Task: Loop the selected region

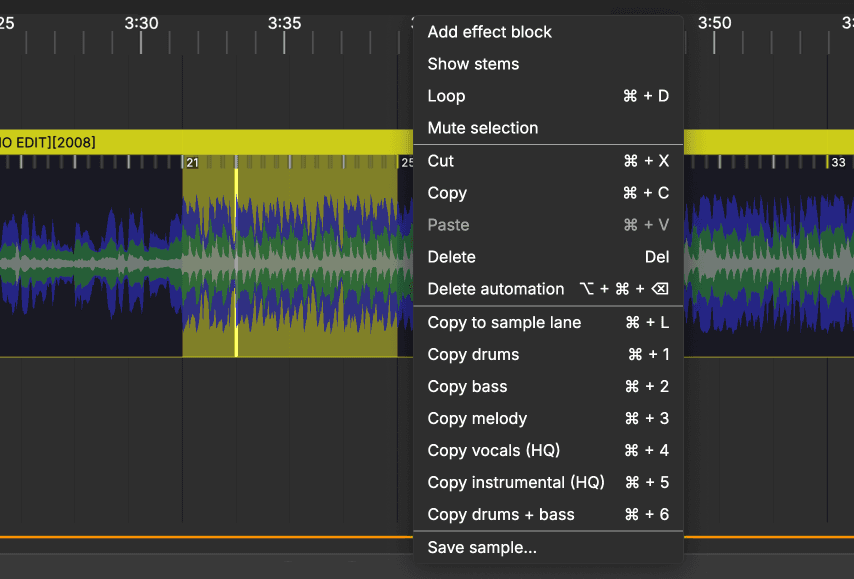Action: click(x=446, y=96)
